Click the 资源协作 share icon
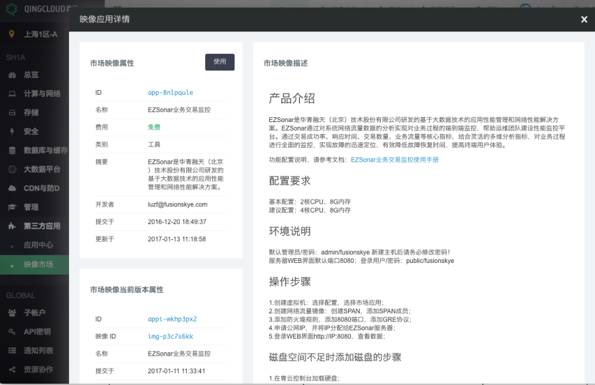Image resolution: width=595 pixels, height=385 pixels. (x=12, y=369)
